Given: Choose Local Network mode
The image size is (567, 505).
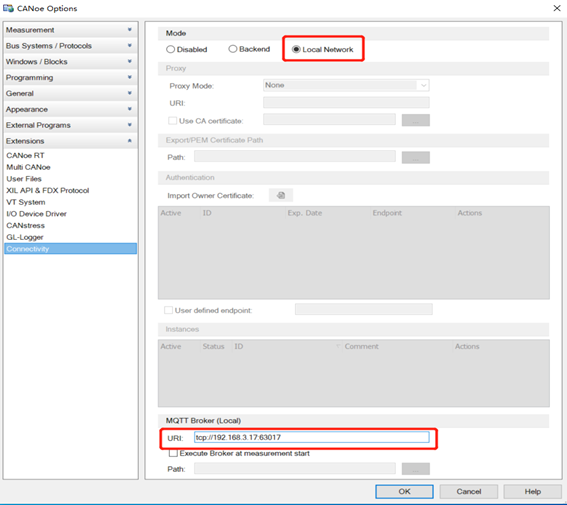Looking at the screenshot, I should point(296,49).
